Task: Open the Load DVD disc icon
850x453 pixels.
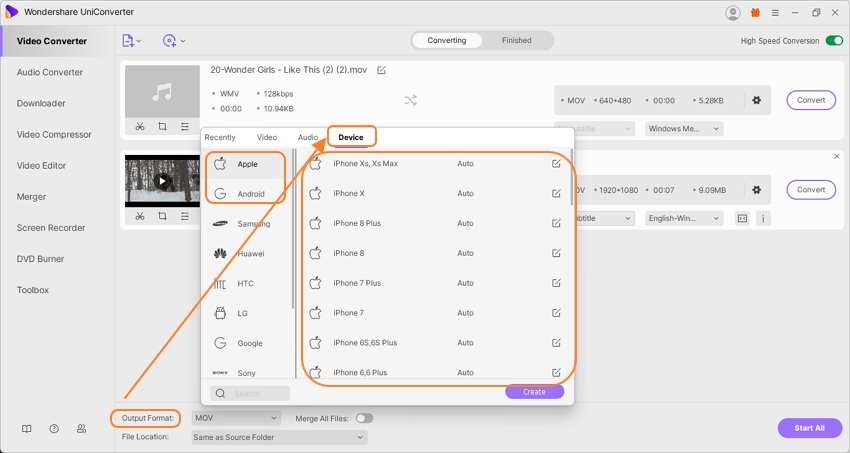Action: click(169, 41)
